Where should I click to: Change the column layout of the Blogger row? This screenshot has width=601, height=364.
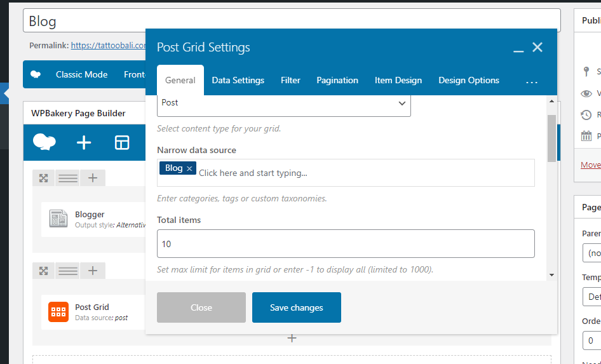[x=68, y=178]
